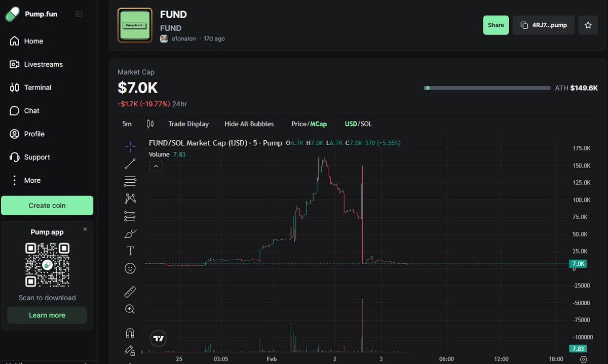Open the 5m timeframe selector

[127, 124]
